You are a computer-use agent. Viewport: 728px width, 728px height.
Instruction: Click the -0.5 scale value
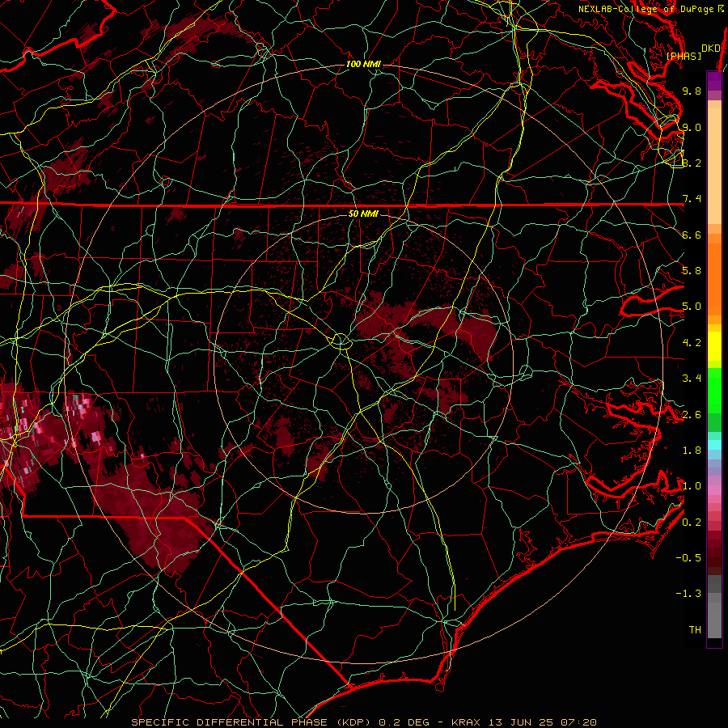click(688, 558)
